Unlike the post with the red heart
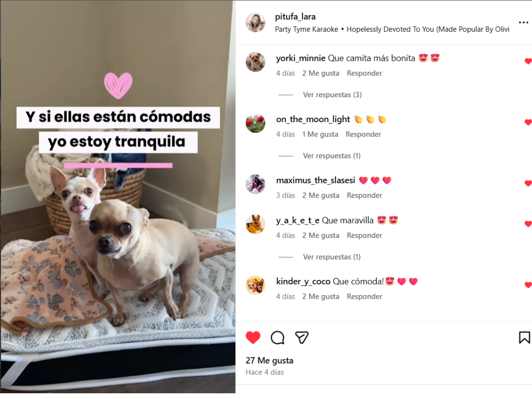This screenshot has height=399, width=532. coord(253,338)
